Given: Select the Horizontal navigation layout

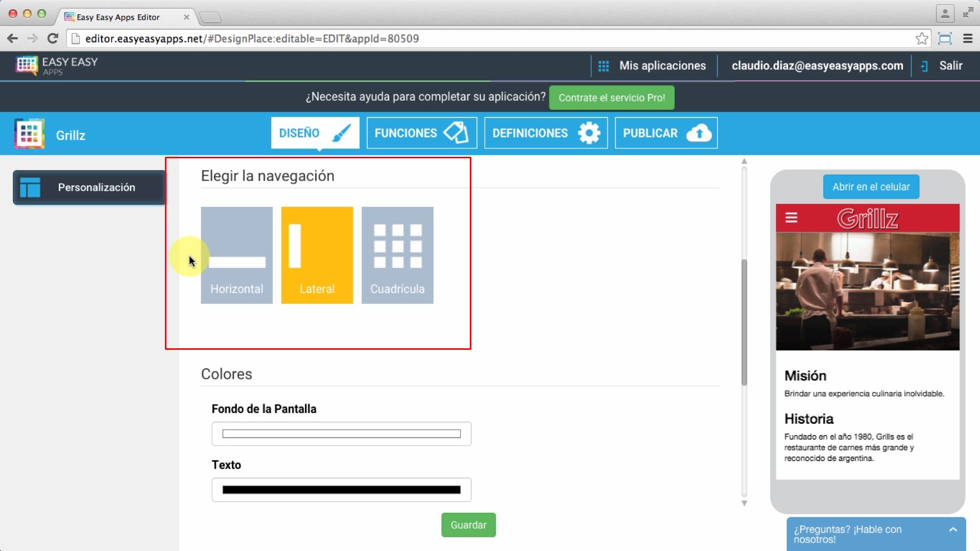Looking at the screenshot, I should point(236,254).
